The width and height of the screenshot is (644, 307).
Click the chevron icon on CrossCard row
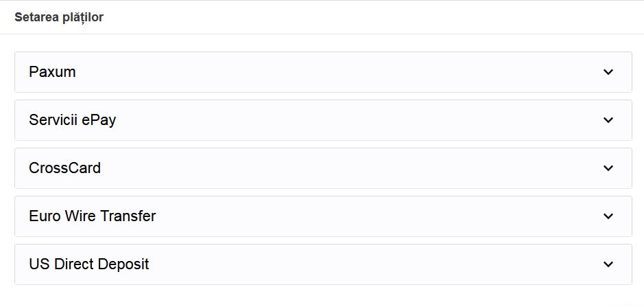tap(608, 168)
